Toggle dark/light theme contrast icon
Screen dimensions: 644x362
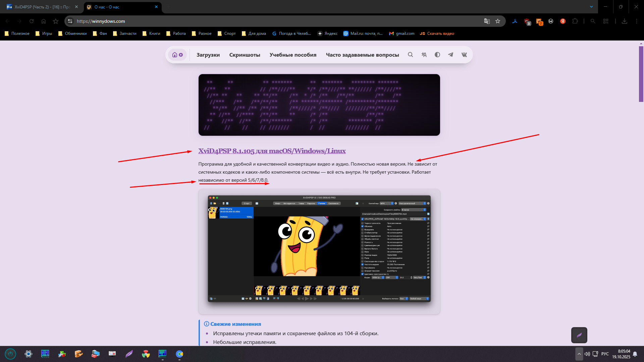(x=437, y=55)
